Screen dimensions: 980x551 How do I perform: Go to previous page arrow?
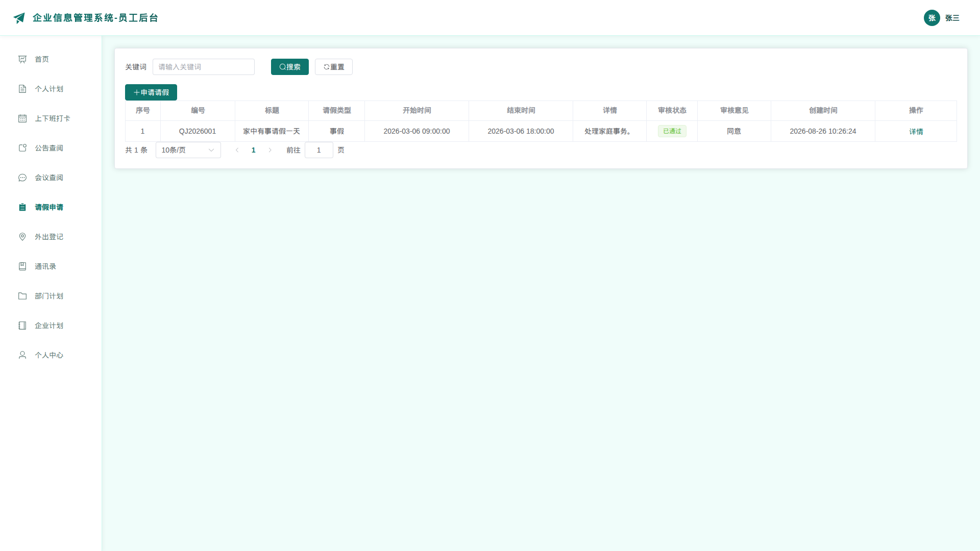coord(237,150)
